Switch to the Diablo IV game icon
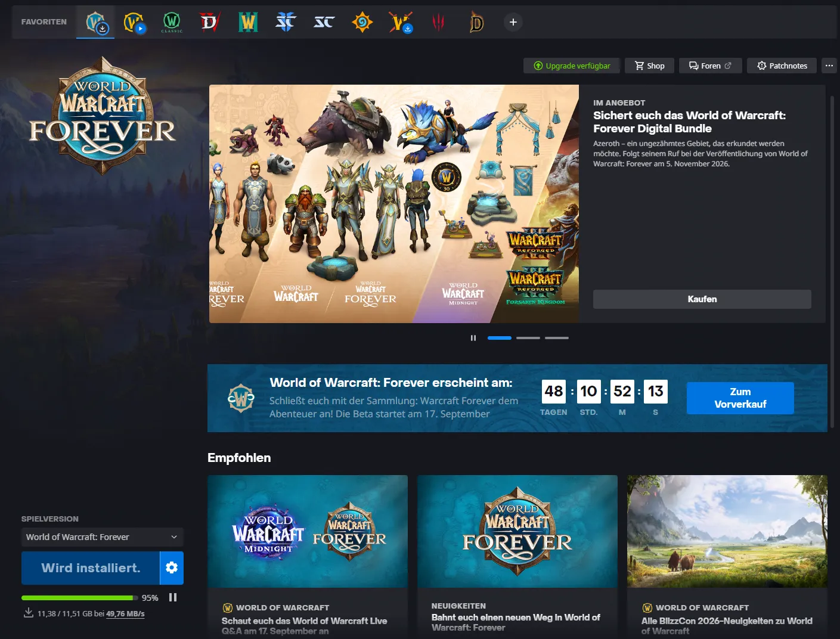 point(210,22)
